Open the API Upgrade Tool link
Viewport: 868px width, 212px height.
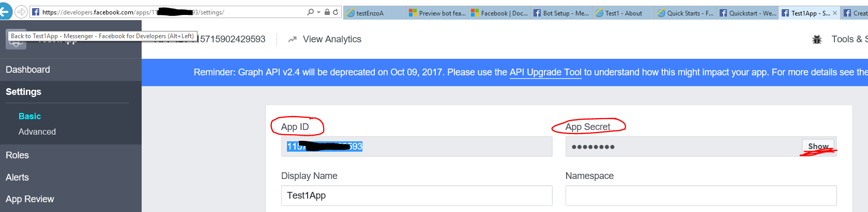click(545, 72)
